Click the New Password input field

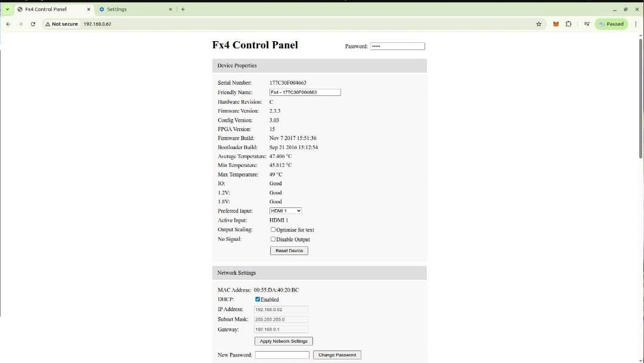tap(281, 355)
